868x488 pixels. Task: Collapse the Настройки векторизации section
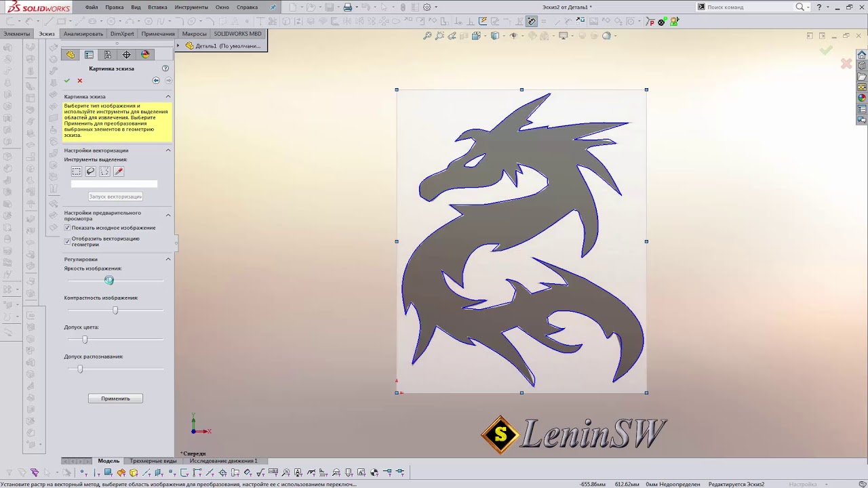click(168, 150)
